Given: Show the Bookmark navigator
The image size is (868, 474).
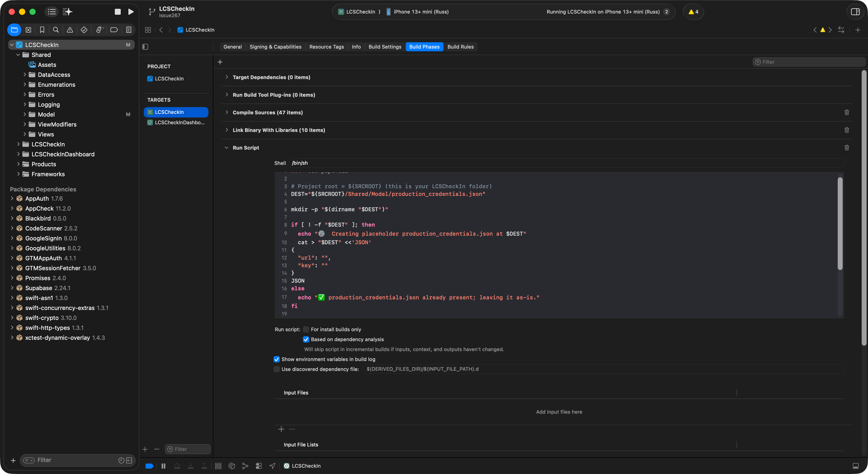Looking at the screenshot, I should [42, 30].
